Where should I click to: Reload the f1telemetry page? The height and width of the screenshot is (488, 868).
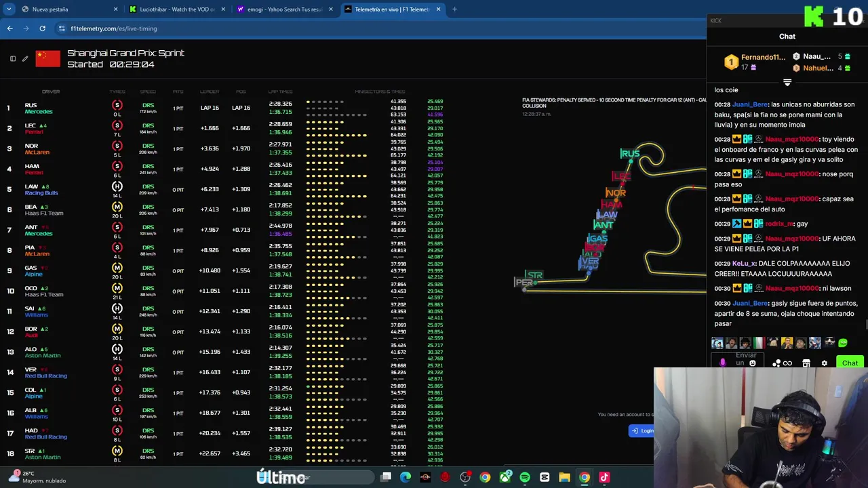coord(42,28)
